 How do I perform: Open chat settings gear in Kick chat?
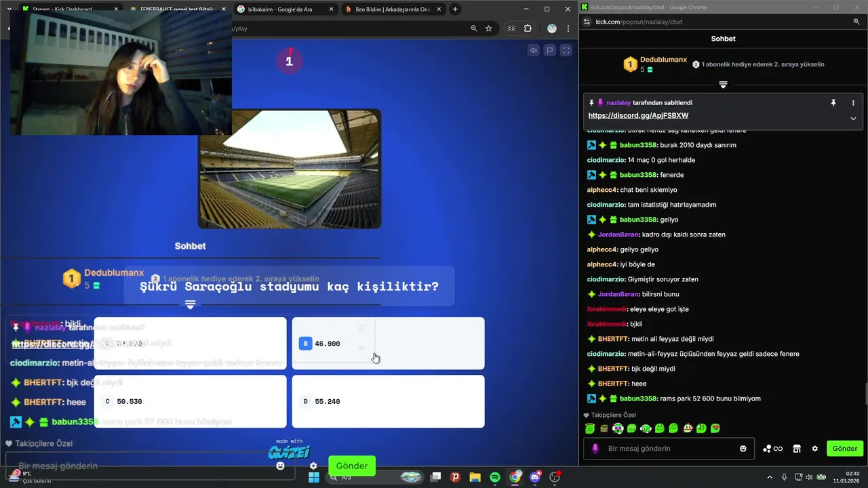[815, 449]
